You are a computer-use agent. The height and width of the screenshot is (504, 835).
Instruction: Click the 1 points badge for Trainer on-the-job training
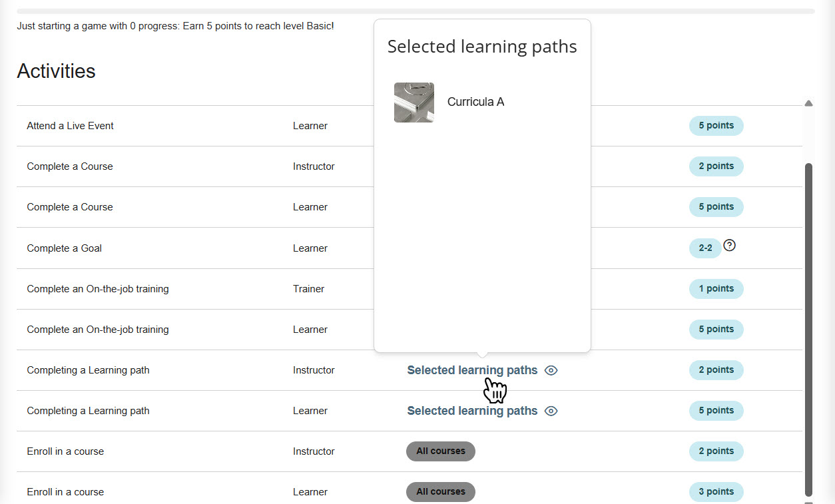716,289
